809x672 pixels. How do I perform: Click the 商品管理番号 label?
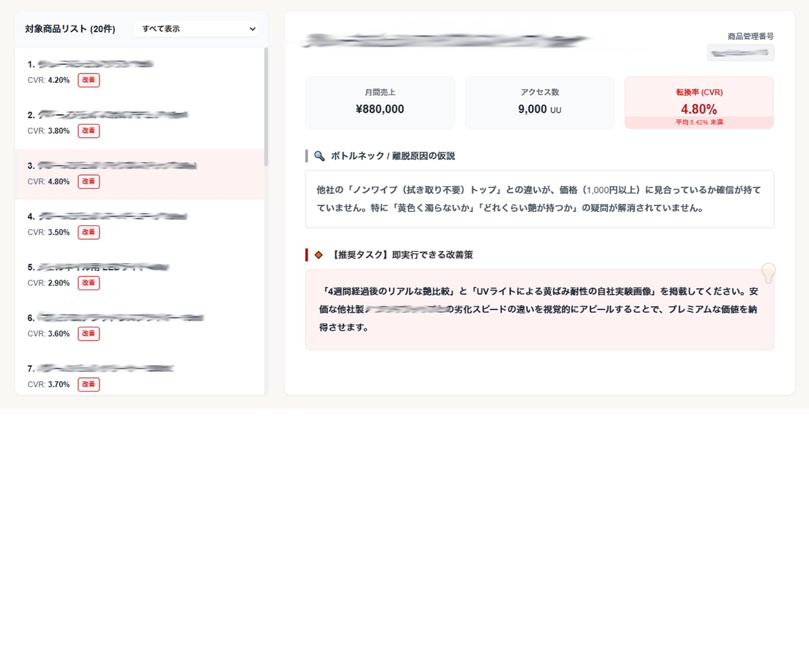coord(751,36)
